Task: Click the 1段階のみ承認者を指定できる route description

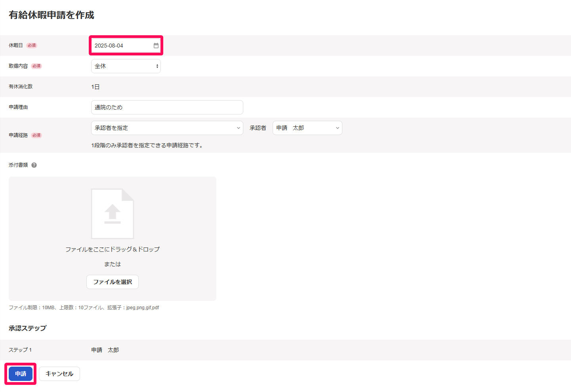Action: [147, 145]
